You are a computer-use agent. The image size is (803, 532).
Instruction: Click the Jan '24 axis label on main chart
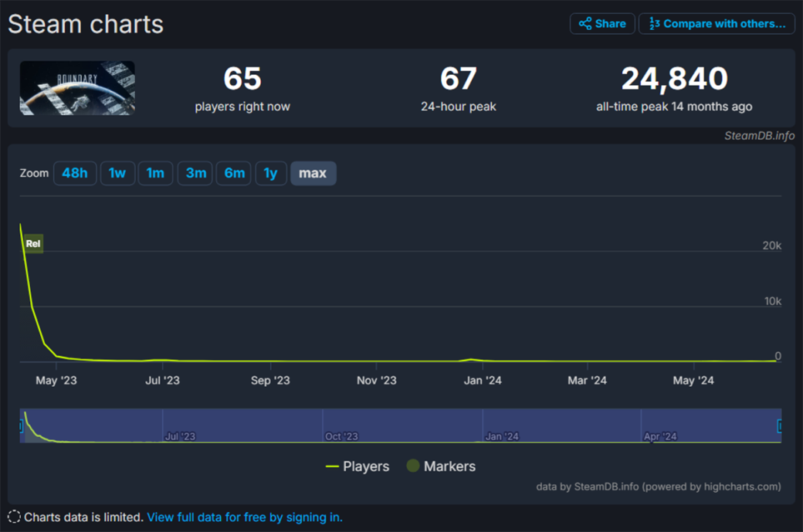pos(483,381)
